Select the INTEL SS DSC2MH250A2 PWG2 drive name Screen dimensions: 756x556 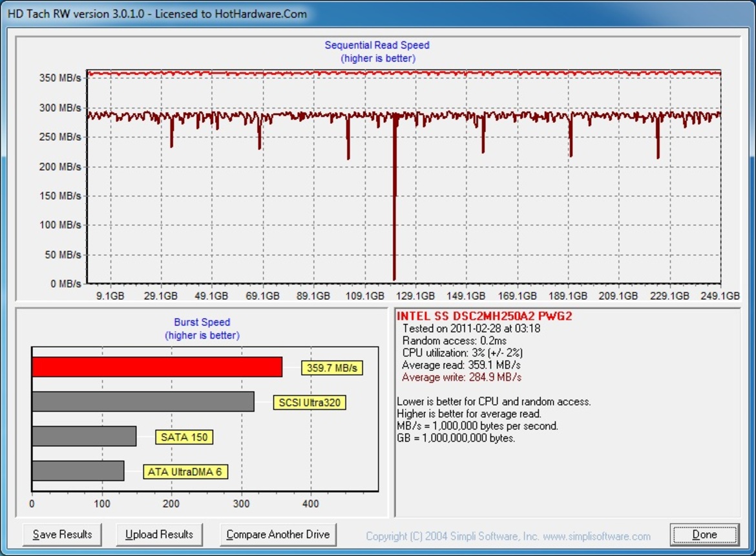484,316
